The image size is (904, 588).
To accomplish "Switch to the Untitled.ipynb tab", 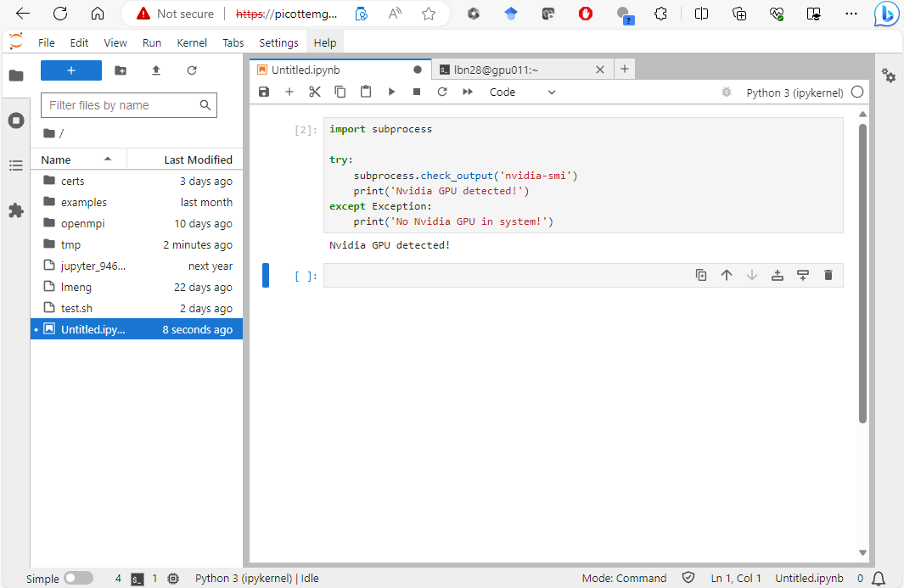I will 340,70.
